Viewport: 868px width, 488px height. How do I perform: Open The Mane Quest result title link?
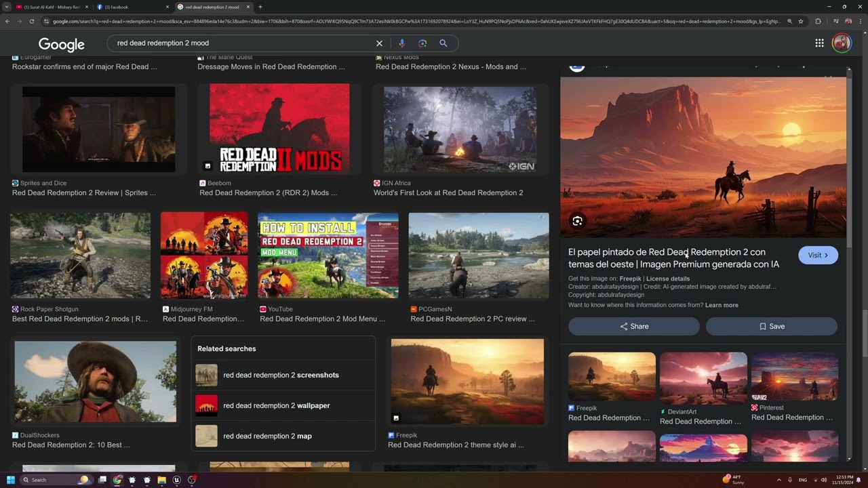coord(271,66)
